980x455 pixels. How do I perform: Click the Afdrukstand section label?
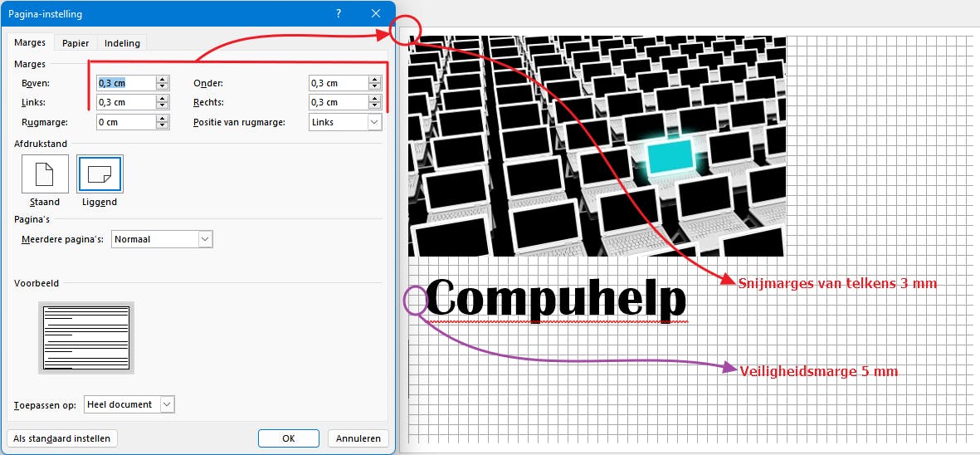click(x=41, y=144)
